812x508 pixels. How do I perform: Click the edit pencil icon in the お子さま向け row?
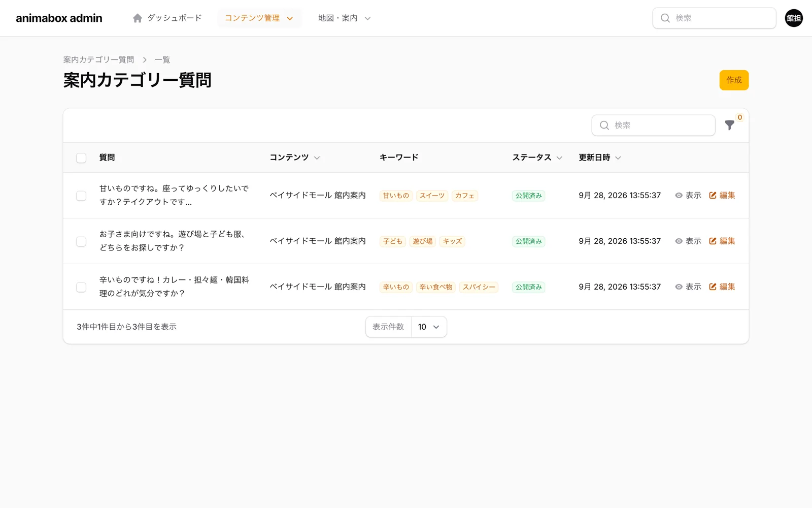[x=713, y=241]
